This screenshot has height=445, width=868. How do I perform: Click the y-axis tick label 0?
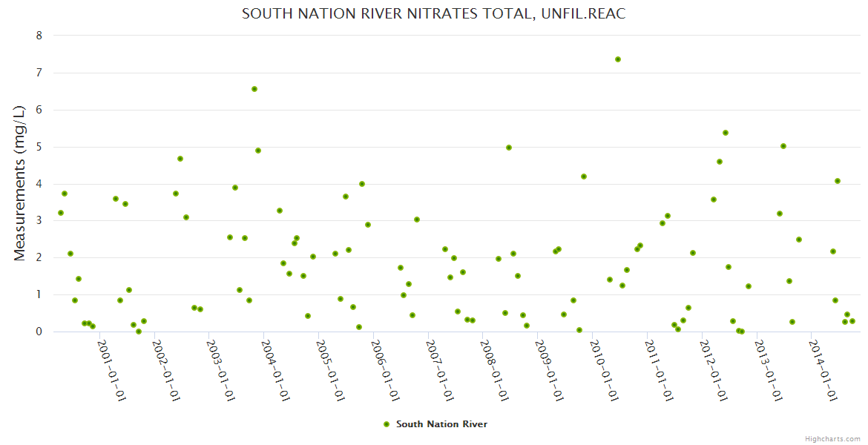[39, 332]
